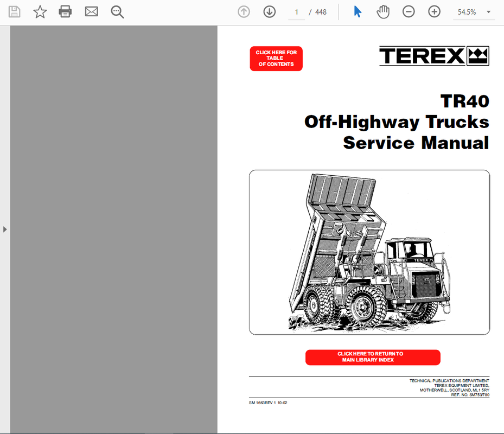Click 'TECHNICAL PUBLICATIONS DEPARTMENT' text
504x434 pixels.
pos(449,381)
